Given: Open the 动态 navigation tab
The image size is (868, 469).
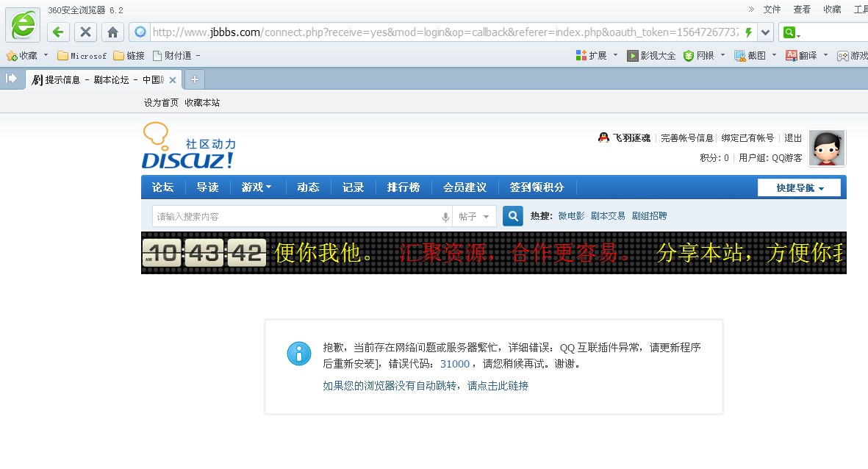Looking at the screenshot, I should (x=308, y=187).
